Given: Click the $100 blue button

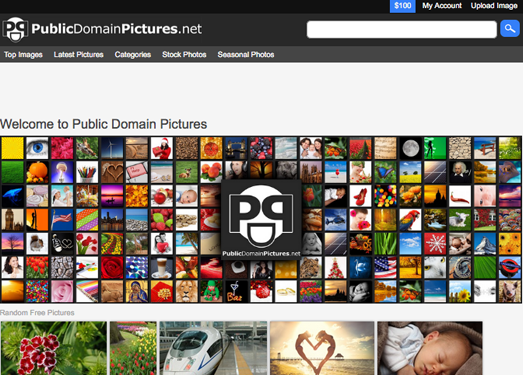Looking at the screenshot, I should (403, 6).
